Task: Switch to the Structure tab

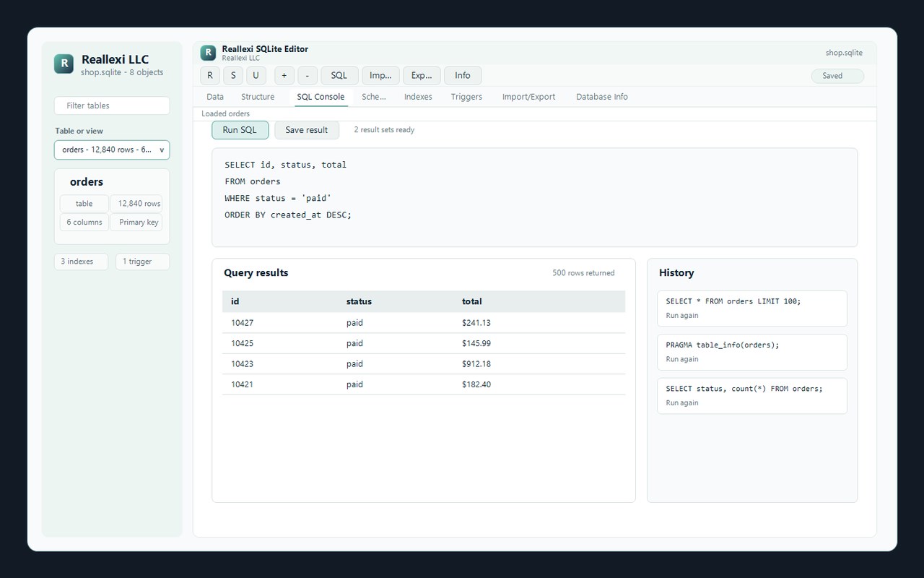Action: pyautogui.click(x=258, y=97)
